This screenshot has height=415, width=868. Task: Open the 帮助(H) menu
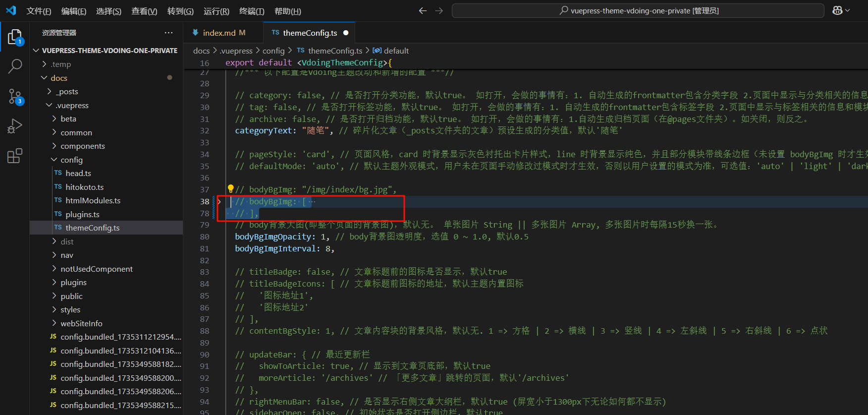coord(287,11)
